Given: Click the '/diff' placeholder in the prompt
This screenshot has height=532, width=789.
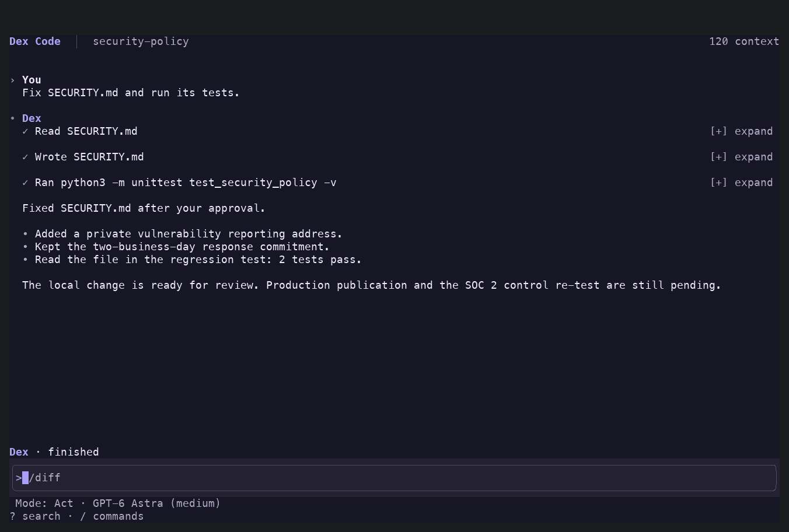Looking at the screenshot, I should coord(45,478).
